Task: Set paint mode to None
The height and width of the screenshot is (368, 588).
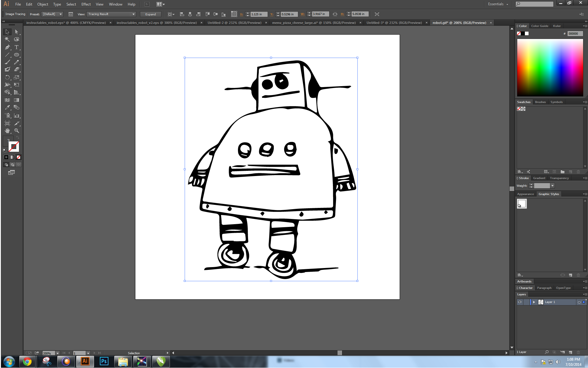Action: coord(18,157)
